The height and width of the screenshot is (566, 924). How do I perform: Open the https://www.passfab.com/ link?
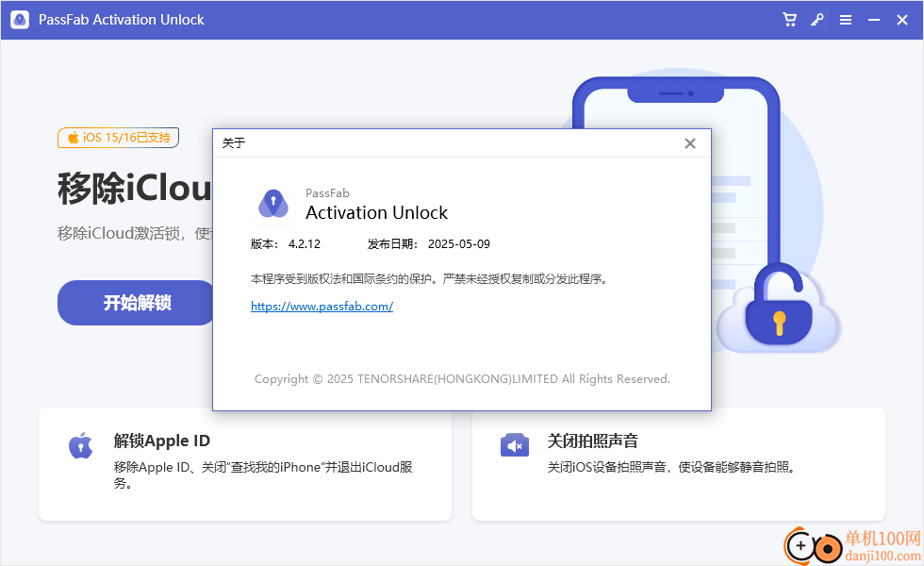pos(322,306)
